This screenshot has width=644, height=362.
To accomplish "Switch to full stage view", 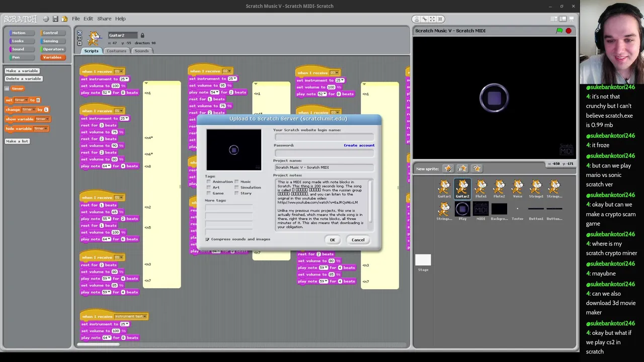I will (x=563, y=19).
